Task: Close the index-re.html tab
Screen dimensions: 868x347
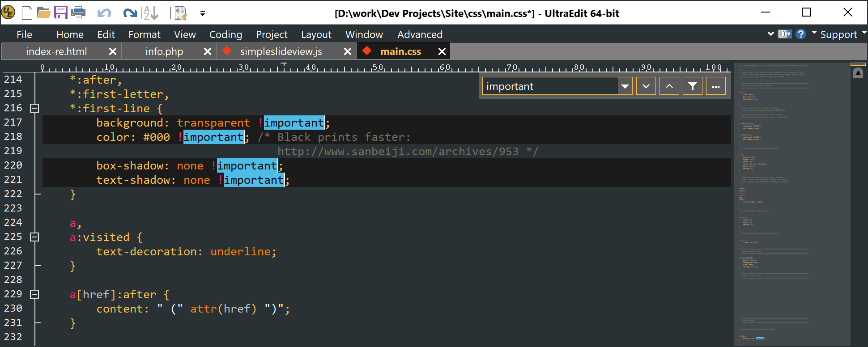Action: point(113,51)
